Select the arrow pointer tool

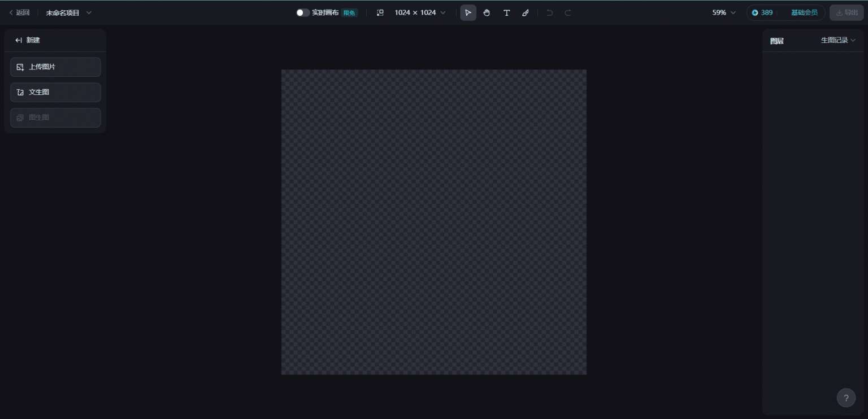pos(468,12)
